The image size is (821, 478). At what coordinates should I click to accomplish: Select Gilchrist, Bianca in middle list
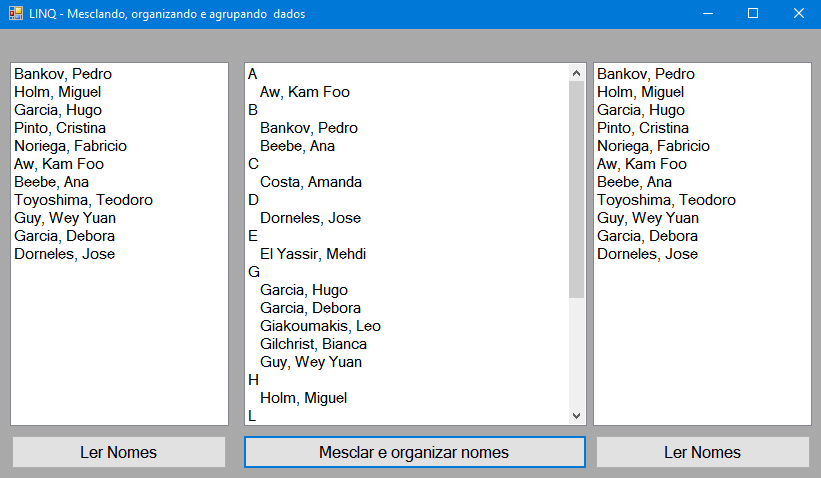313,344
